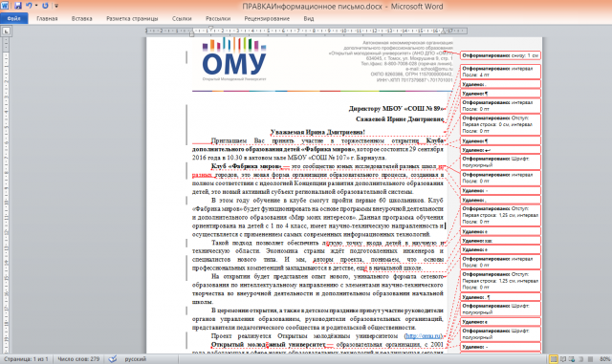Switch to the Главная ribbon tab
612x364 pixels.
pos(47,18)
